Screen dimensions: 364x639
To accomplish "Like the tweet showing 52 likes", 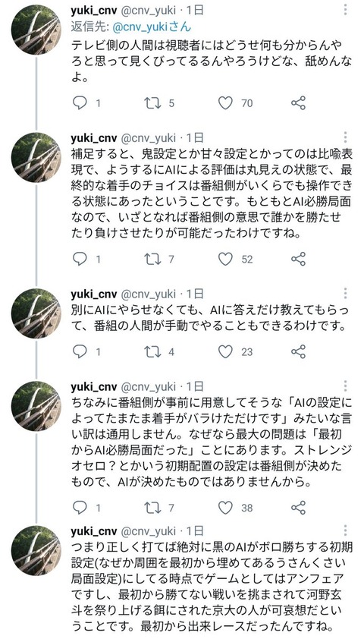I will pos(225,259).
